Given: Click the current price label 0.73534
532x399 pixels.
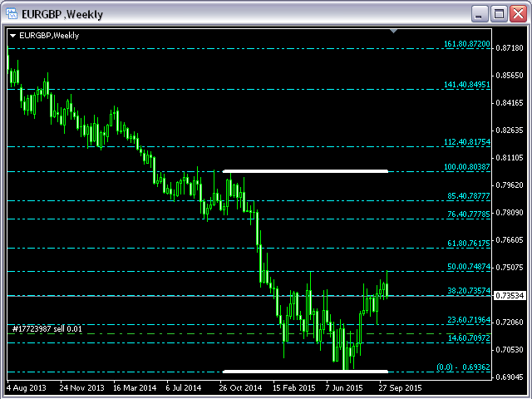Looking at the screenshot, I should [x=507, y=295].
